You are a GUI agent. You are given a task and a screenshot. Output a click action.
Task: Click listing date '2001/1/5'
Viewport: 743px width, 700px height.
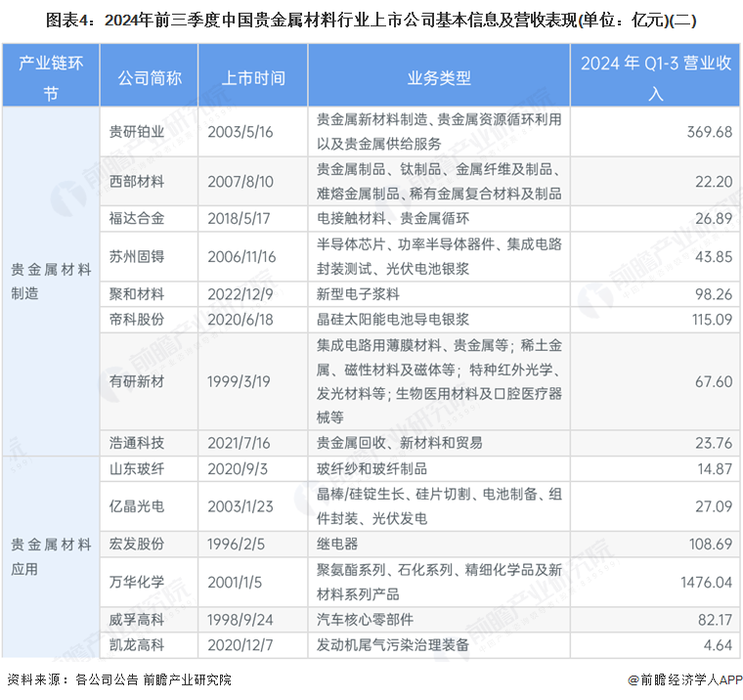235,583
